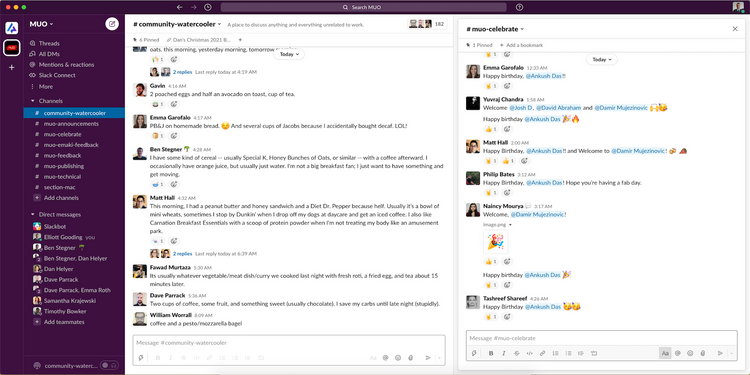Image resolution: width=750 pixels, height=375 pixels.
Task: Send the message in community-watercooler composer
Action: click(428, 358)
